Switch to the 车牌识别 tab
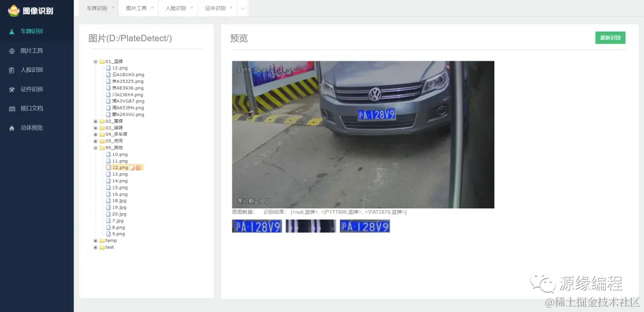Viewport: 644px width, 312px height. tap(97, 8)
